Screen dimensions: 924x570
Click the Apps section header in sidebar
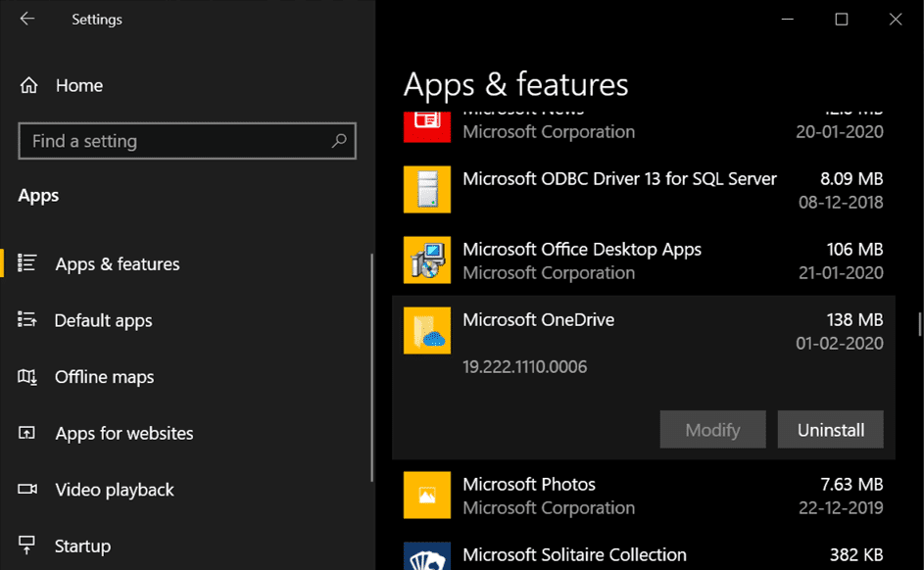pos(38,196)
